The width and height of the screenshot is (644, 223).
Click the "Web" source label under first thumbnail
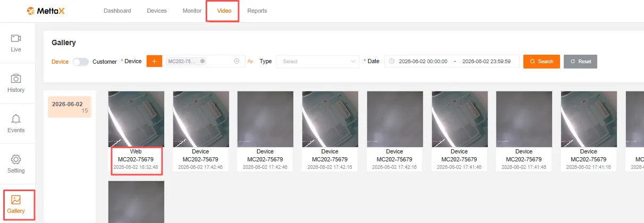(x=136, y=152)
